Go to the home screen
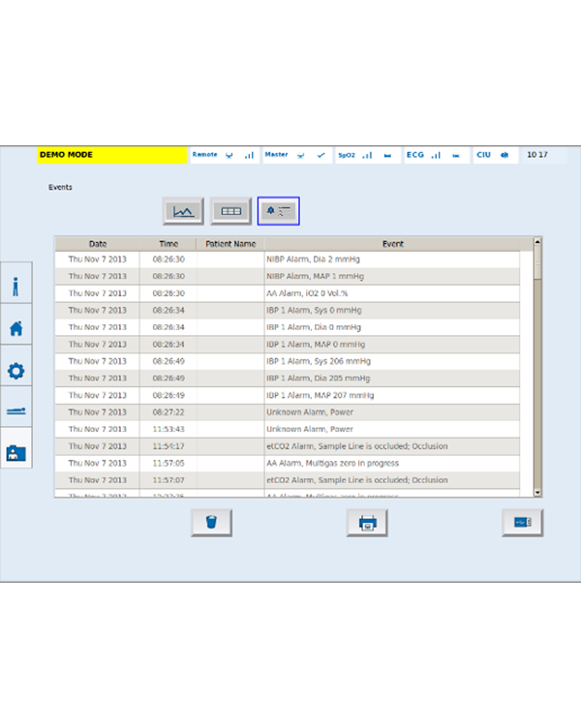This screenshot has height=728, width=581. 15,328
